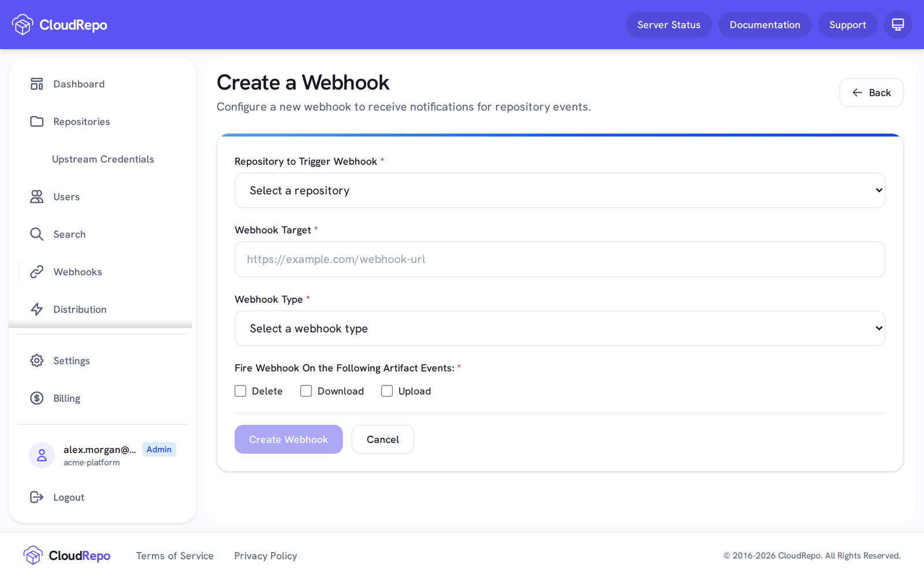Check the Delete event checkbox

pyautogui.click(x=240, y=391)
